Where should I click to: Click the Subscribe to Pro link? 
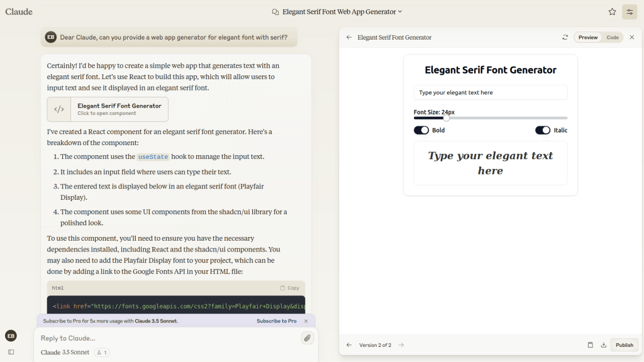point(276,321)
